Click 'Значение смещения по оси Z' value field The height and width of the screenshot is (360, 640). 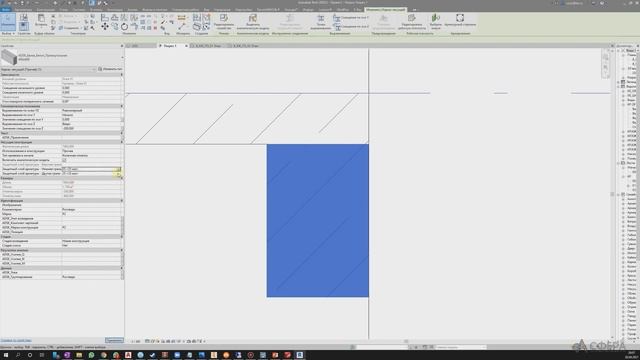91,129
